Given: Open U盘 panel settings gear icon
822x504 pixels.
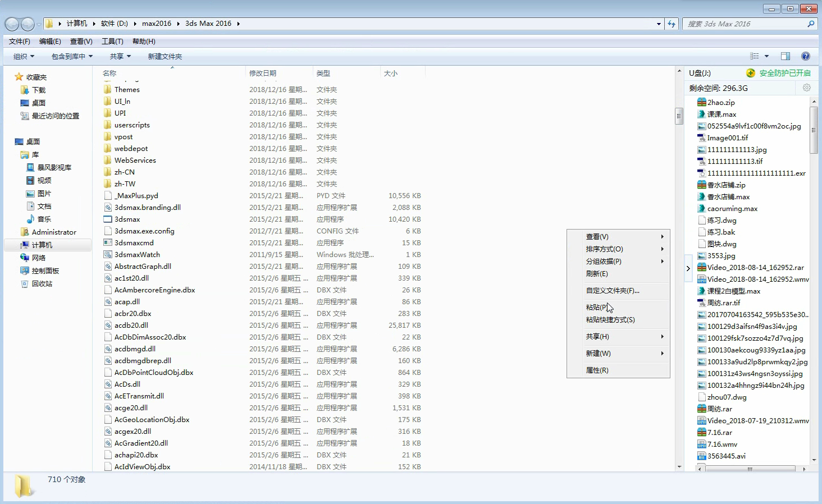Looking at the screenshot, I should (807, 88).
